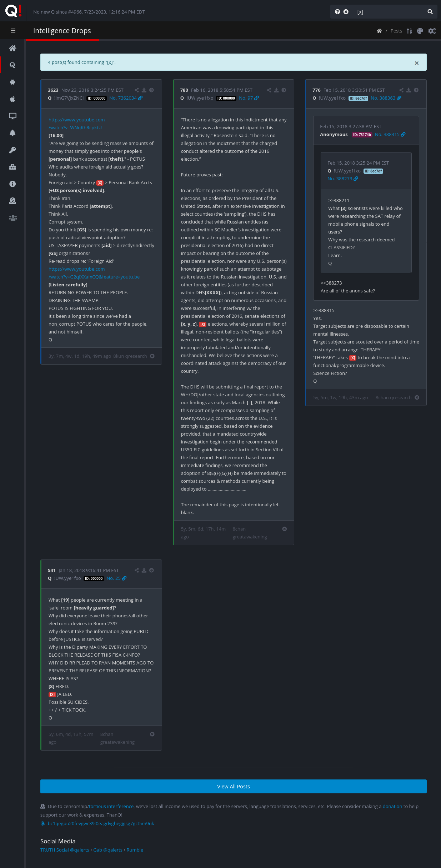Open the Gab @qalerts link

(x=108, y=850)
